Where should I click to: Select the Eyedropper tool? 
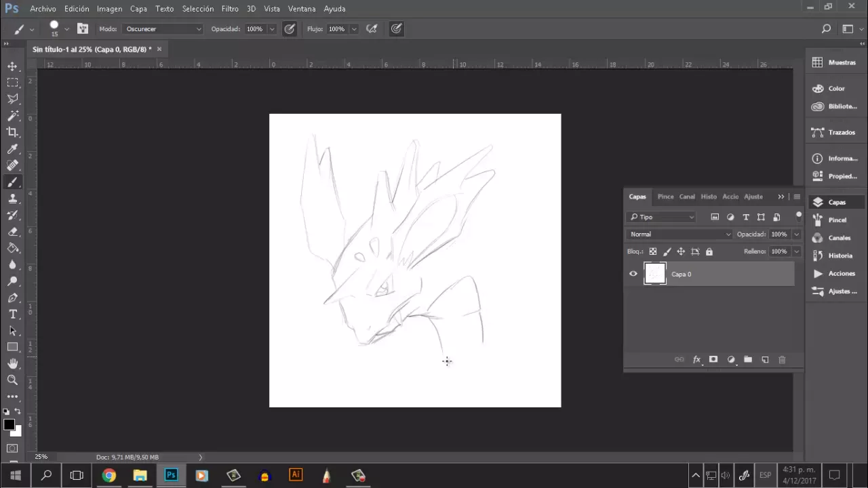click(x=12, y=149)
